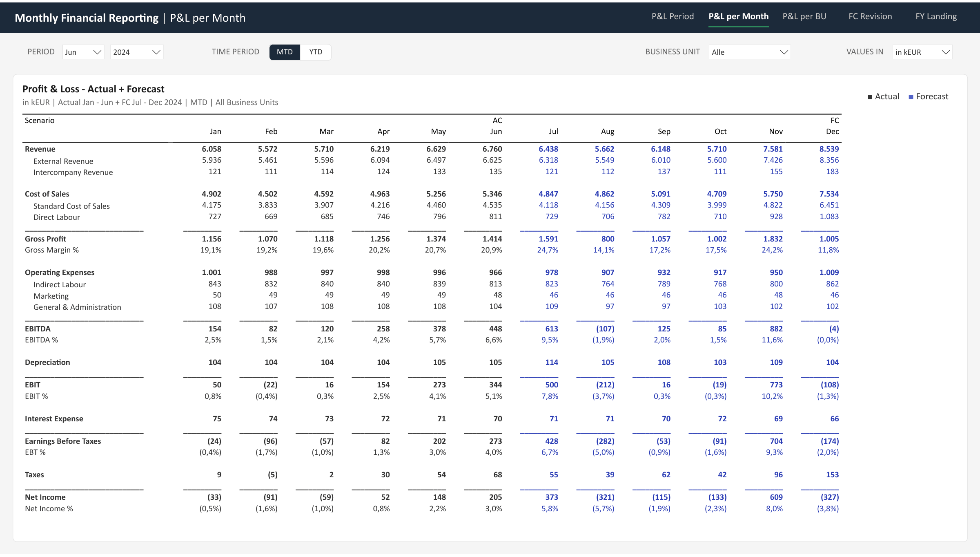Screen dimensions: 980x557
Task: Click the Monthly Financial Reporting title
Action: pos(87,18)
